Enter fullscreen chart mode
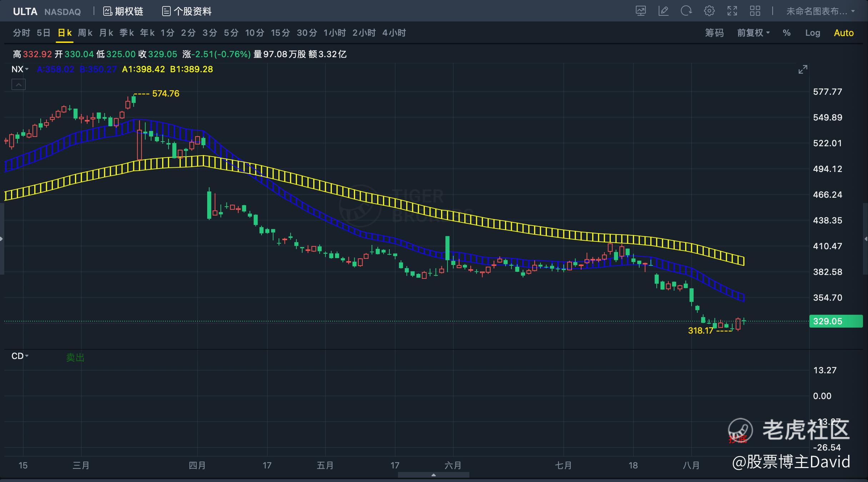 (x=732, y=11)
